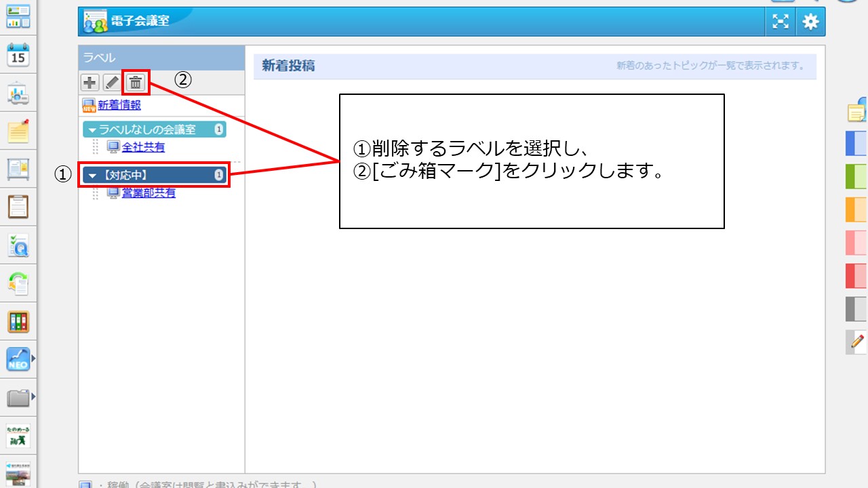
Task: Open the checklist magnifier sidebar icon
Action: pos(18,245)
